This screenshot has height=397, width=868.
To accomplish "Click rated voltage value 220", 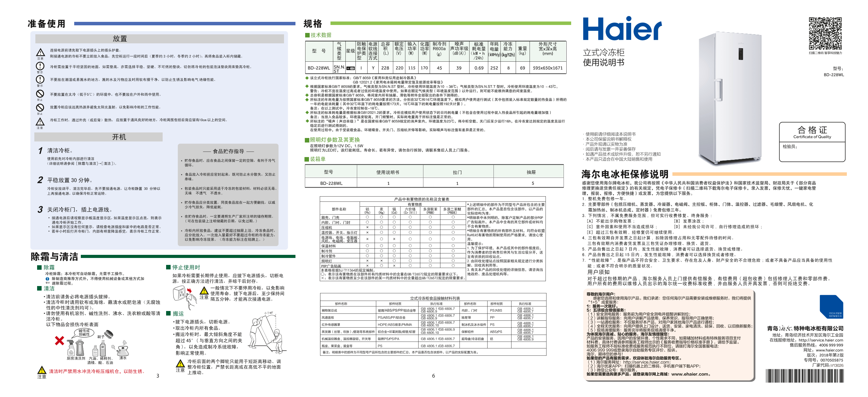I will pos(399,68).
